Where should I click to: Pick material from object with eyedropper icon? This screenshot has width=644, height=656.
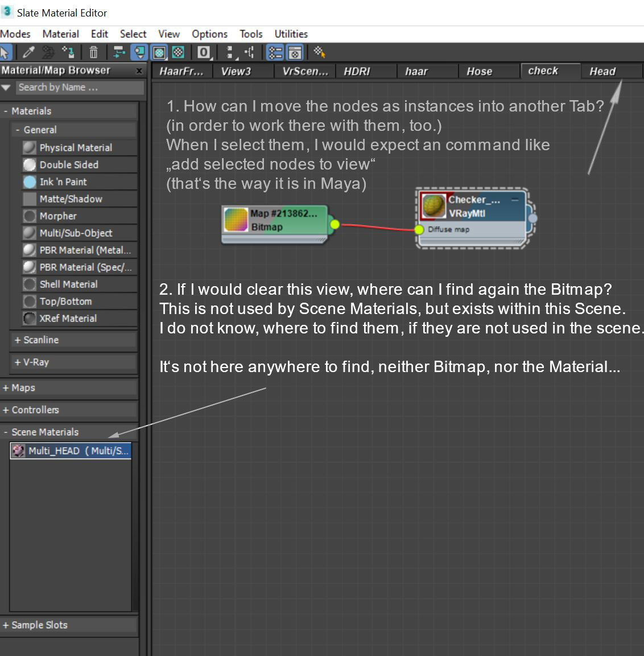coord(29,52)
